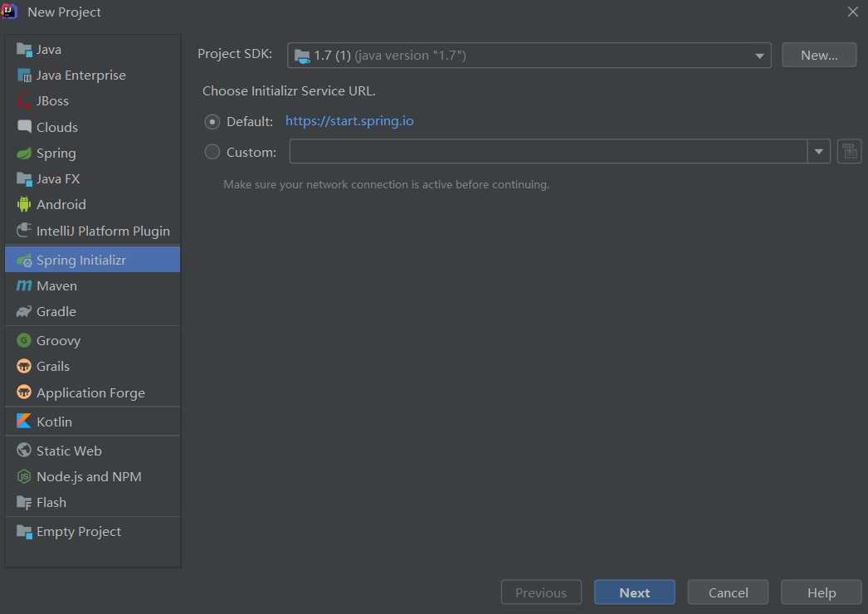Select the Maven m icon
This screenshot has width=868, height=614.
click(24, 285)
